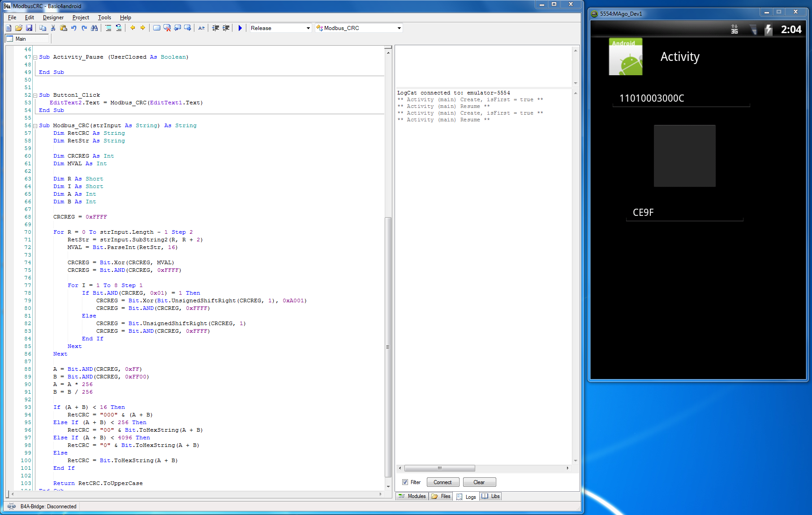Image resolution: width=812 pixels, height=515 pixels.
Task: Open autocomplete icon in toolbar
Action: point(202,28)
